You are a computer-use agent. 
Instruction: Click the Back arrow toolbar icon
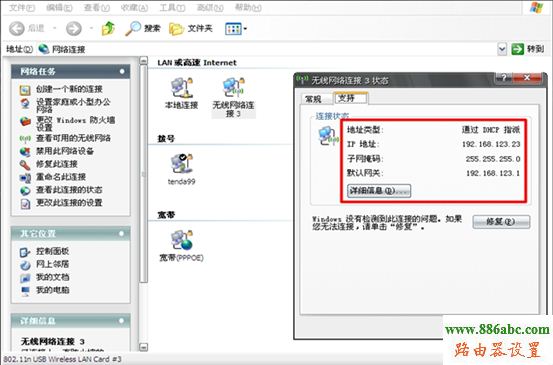coord(16,29)
